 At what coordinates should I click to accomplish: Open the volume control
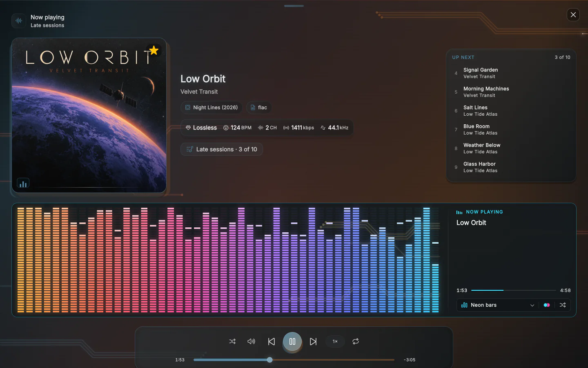pyautogui.click(x=252, y=341)
